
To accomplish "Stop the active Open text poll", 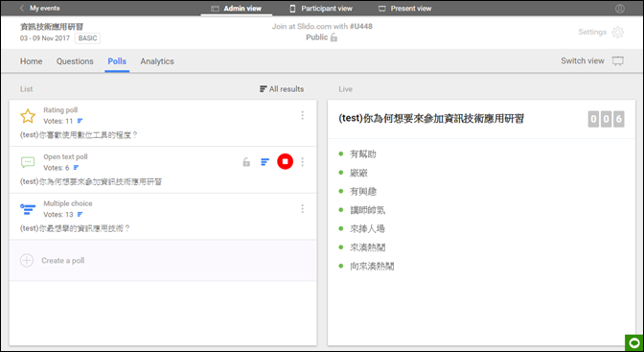I will click(x=285, y=161).
